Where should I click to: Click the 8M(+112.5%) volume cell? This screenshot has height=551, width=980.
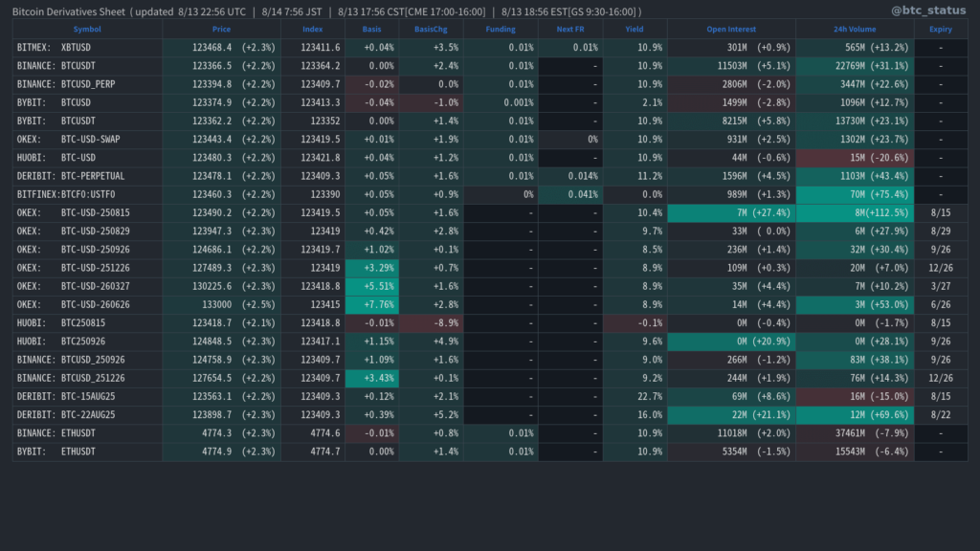[x=855, y=212]
